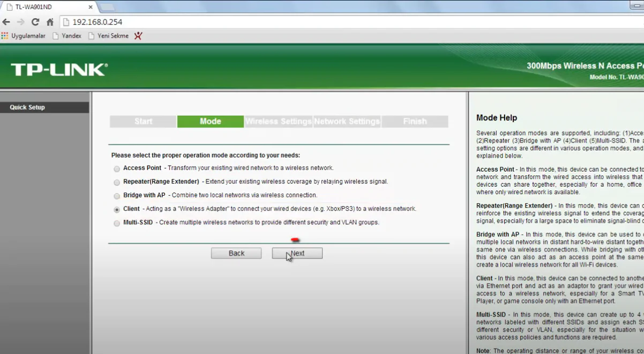Click the Next button
The width and height of the screenshot is (644, 354).
tap(297, 253)
